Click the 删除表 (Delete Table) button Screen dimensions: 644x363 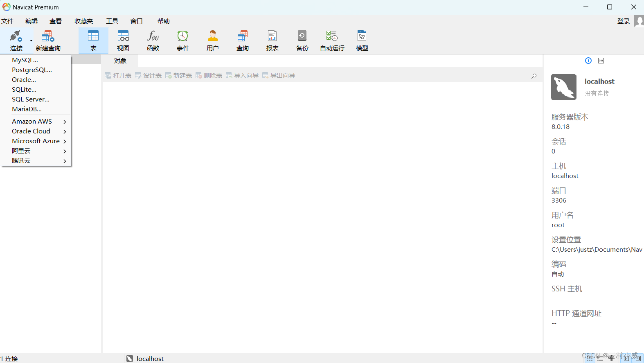[209, 75]
